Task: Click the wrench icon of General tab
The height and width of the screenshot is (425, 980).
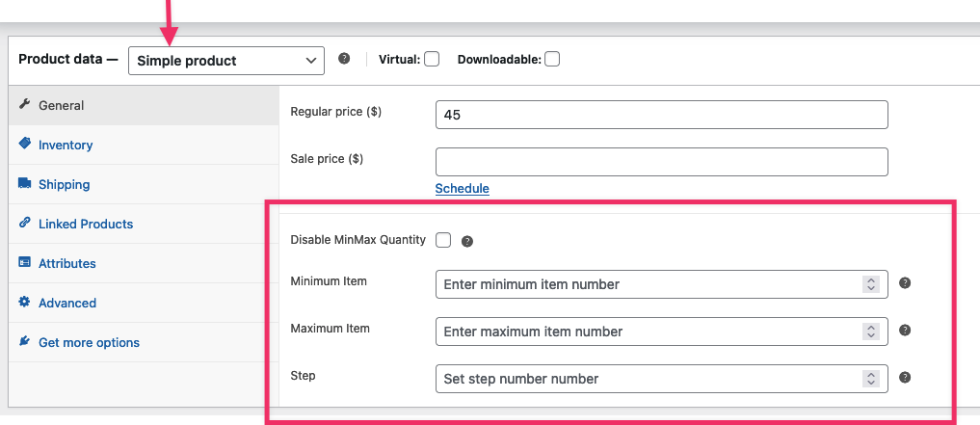Action: click(x=24, y=104)
